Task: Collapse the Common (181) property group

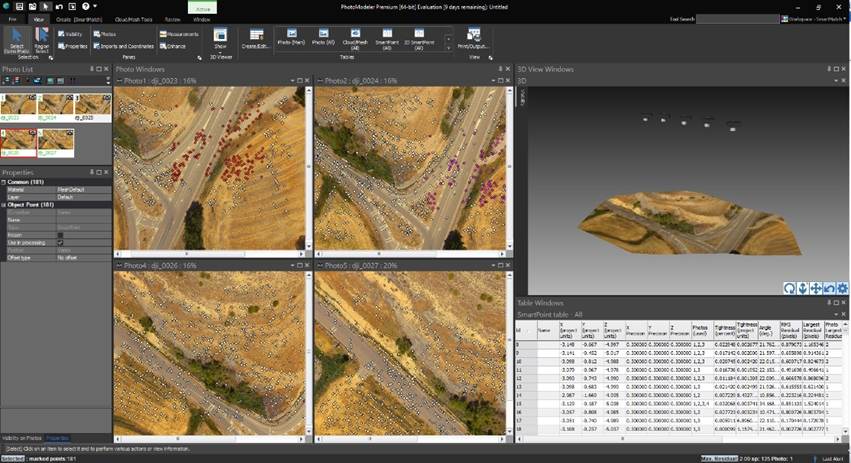Action: pyautogui.click(x=4, y=181)
